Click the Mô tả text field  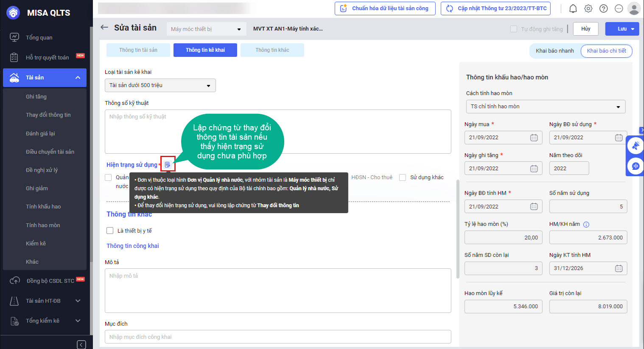(277, 290)
